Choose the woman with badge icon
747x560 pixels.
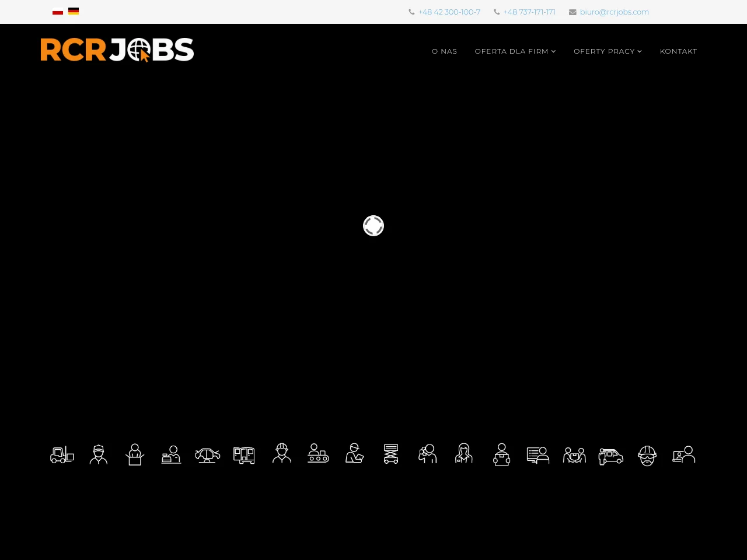(x=464, y=453)
